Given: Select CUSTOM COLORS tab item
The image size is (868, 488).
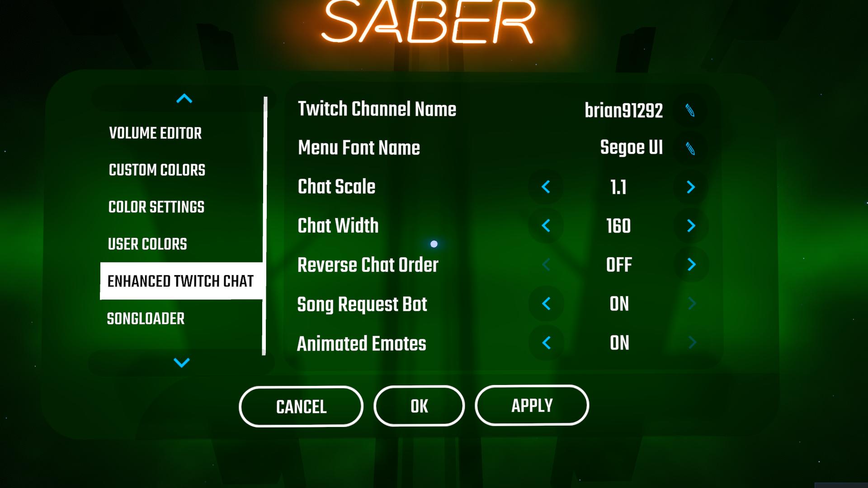Looking at the screenshot, I should [x=157, y=170].
